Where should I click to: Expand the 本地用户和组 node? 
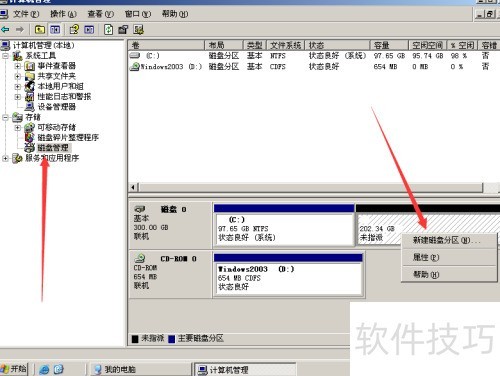pos(18,87)
